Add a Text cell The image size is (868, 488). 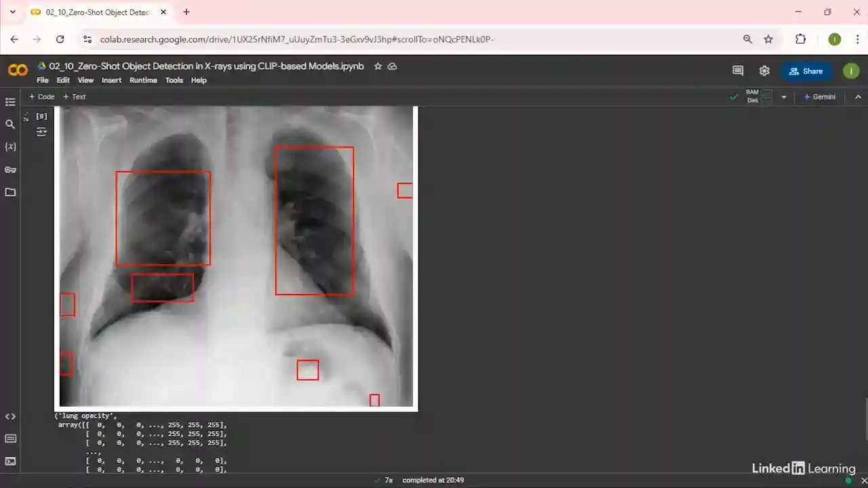tap(75, 97)
